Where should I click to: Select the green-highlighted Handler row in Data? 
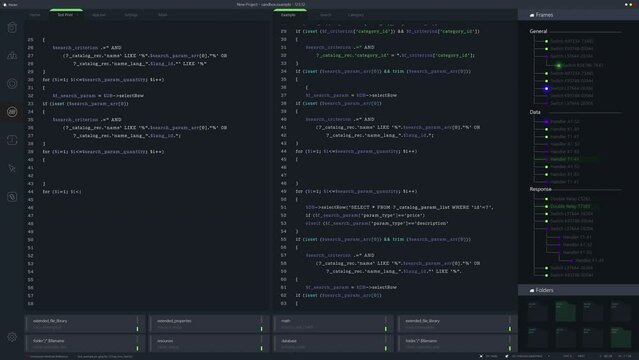565,159
